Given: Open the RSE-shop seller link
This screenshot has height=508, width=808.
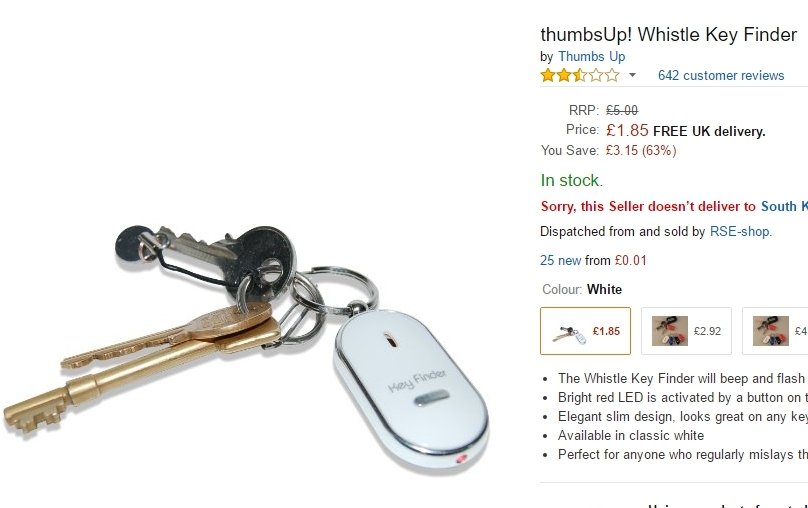Looking at the screenshot, I should 740,231.
